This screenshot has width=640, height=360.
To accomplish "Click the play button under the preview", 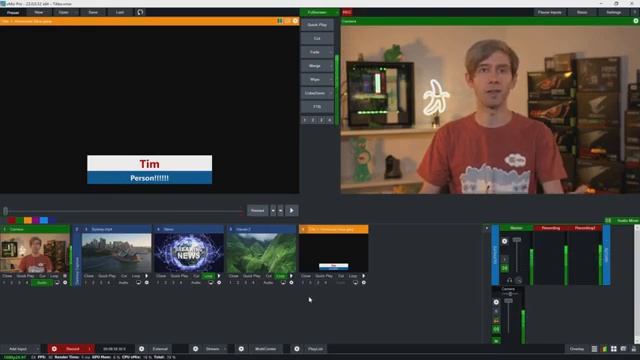I will point(291,211).
